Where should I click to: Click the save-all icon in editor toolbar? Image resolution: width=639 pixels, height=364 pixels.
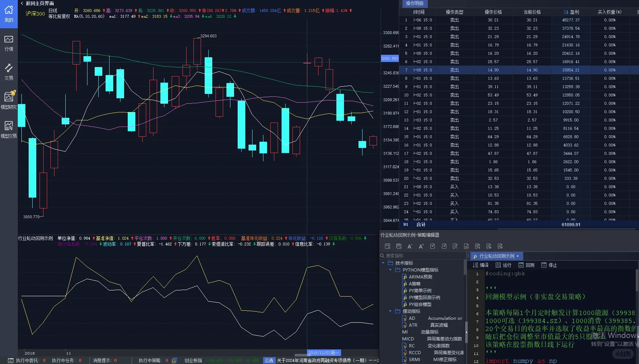tap(399, 246)
